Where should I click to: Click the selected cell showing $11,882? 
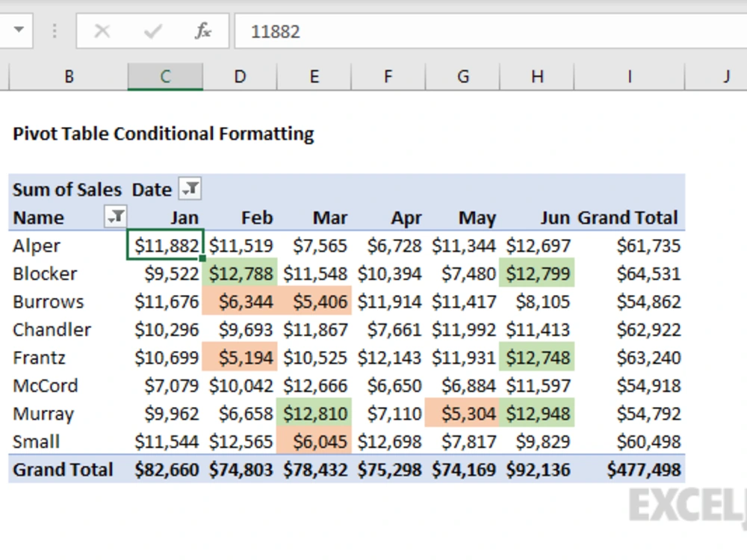coord(166,245)
